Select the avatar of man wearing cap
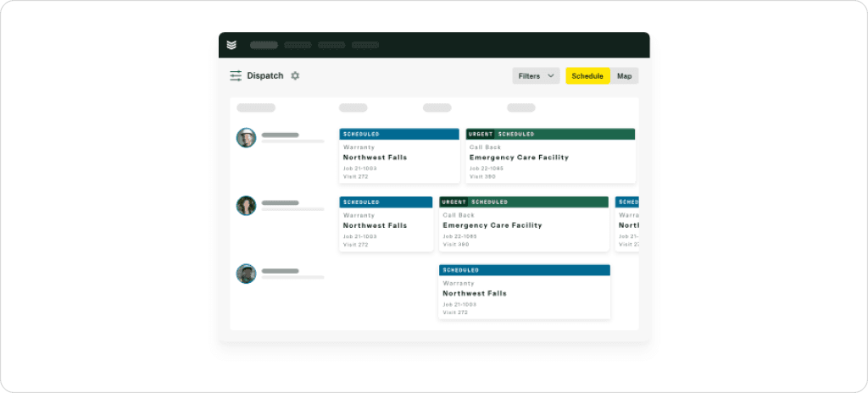This screenshot has height=393, width=868. point(246,274)
